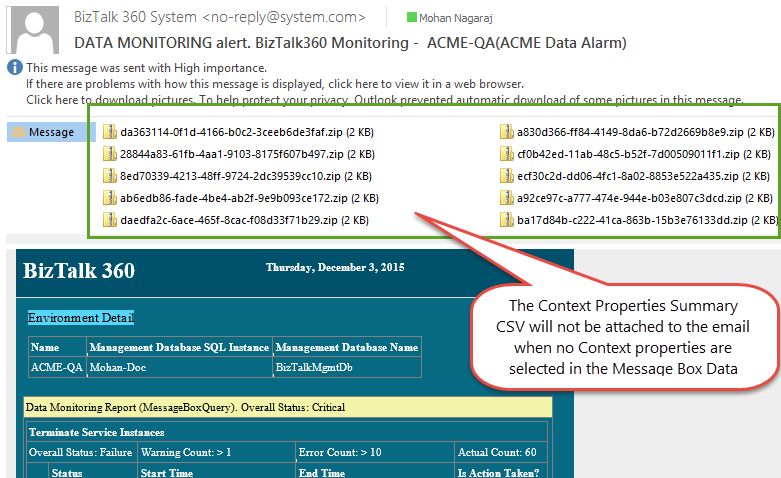This screenshot has width=781, height=478.
Task: Click zip icon for ecf30c2d-dd06-4fc1 attachment
Action: [x=507, y=176]
